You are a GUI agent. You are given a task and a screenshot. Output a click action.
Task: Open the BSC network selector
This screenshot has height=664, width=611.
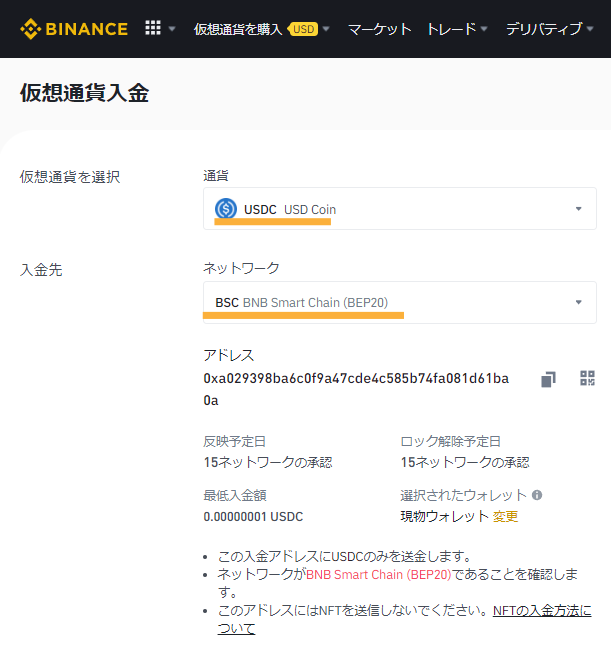click(x=400, y=302)
